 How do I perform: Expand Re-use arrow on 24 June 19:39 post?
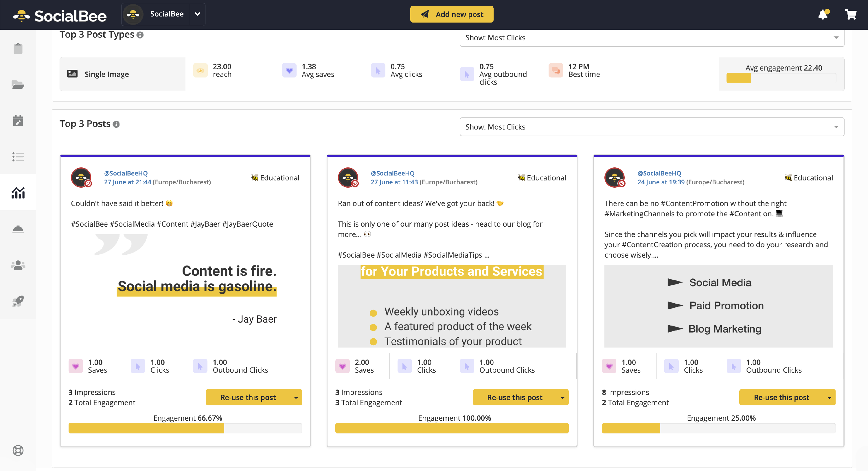(829, 397)
